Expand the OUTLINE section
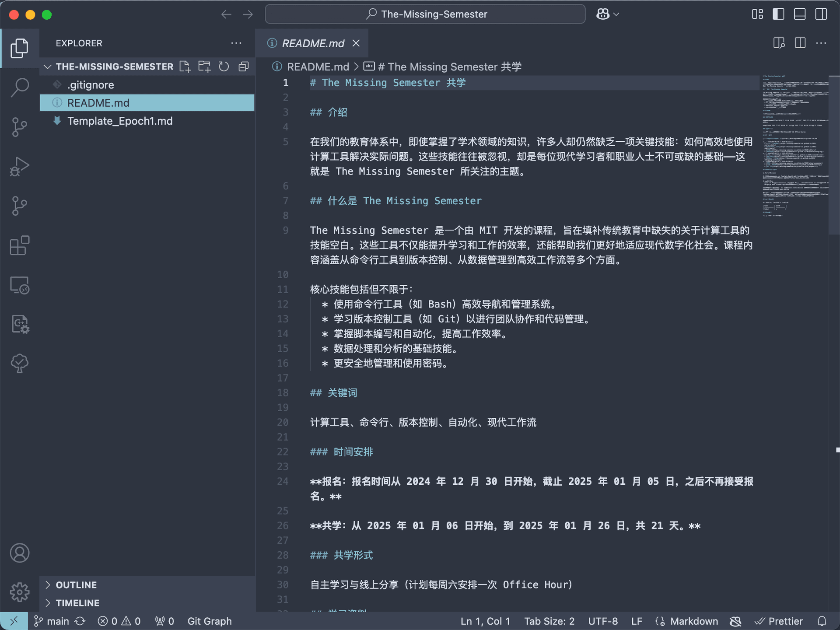The height and width of the screenshot is (630, 840). pyautogui.click(x=76, y=585)
